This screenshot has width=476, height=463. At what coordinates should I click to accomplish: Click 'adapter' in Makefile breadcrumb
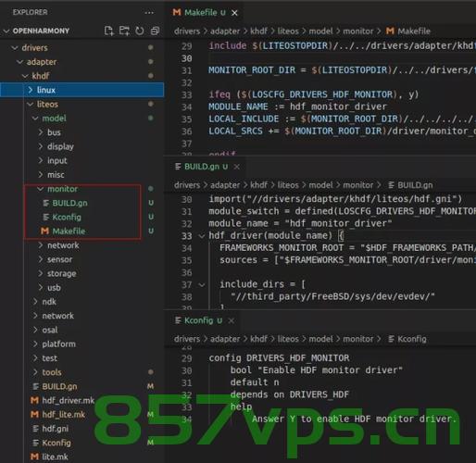pos(225,31)
